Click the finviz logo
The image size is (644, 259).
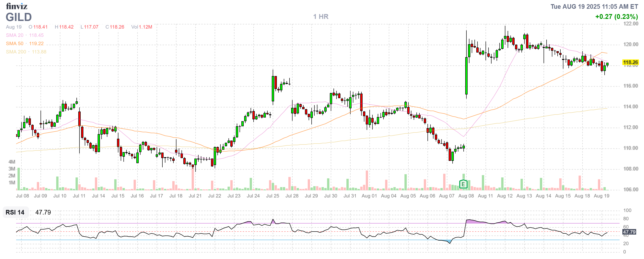click(17, 6)
